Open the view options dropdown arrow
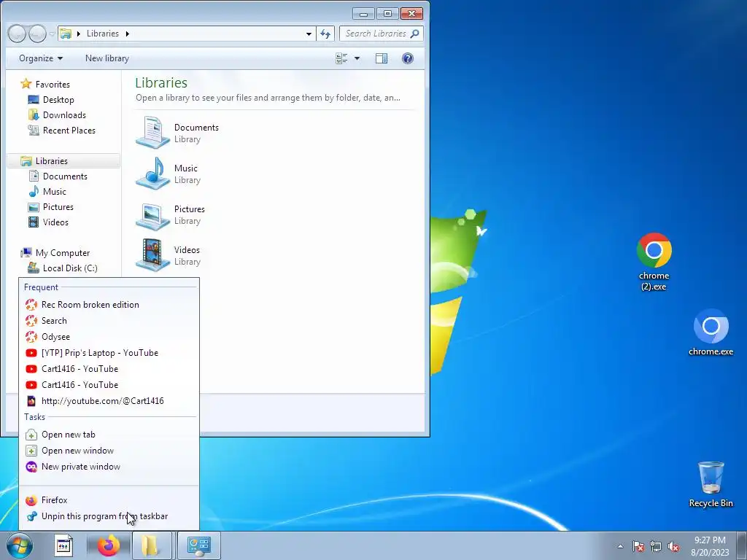747x560 pixels. point(357,58)
